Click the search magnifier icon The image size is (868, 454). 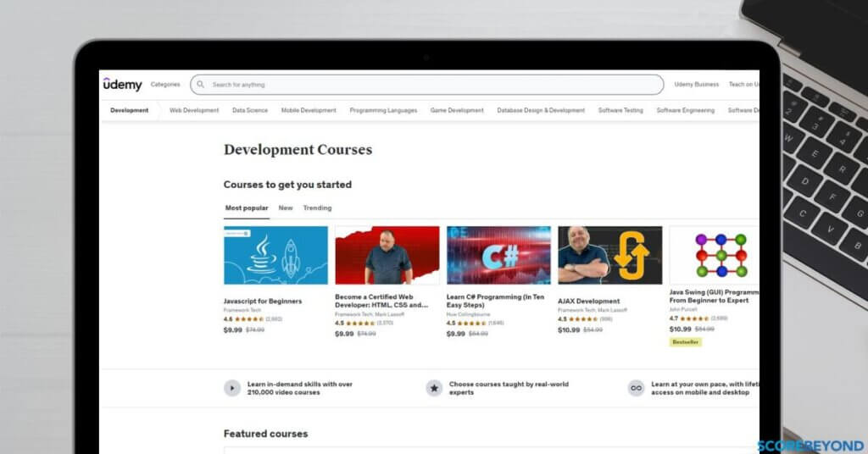point(200,85)
